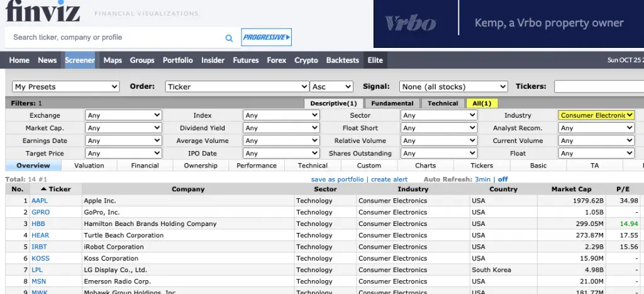Open the Exchange filter dropdown
The image size is (644, 294).
coord(124,115)
